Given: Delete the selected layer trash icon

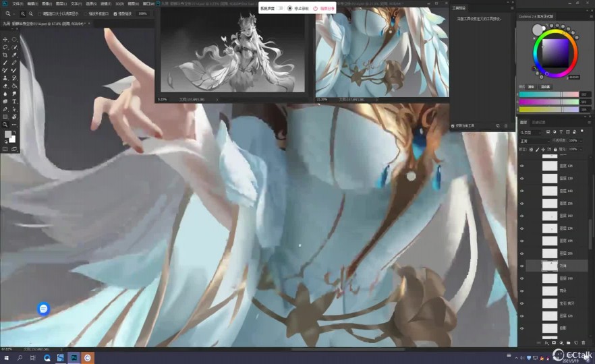Looking at the screenshot, I should point(584,342).
